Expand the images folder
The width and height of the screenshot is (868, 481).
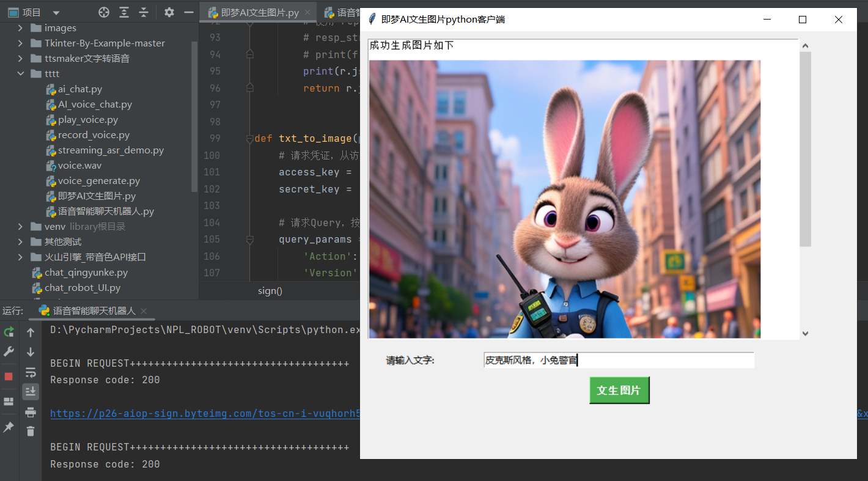pos(20,28)
